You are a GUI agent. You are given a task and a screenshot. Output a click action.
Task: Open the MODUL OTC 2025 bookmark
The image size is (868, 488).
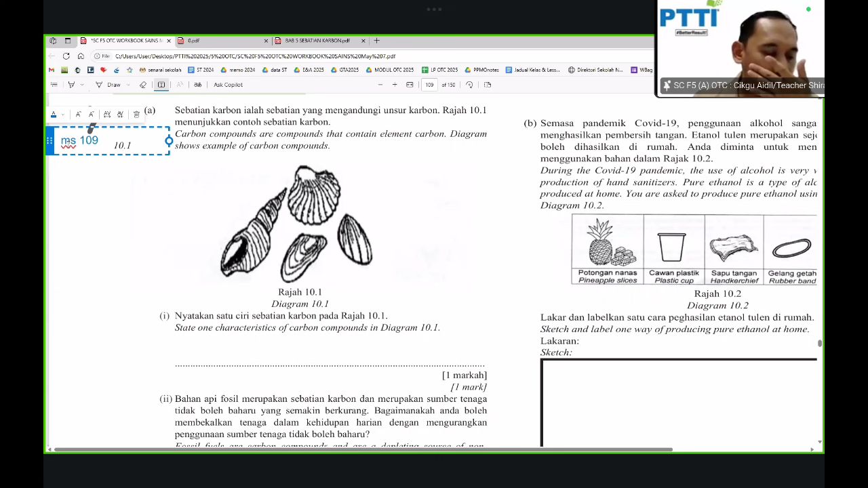(x=390, y=70)
